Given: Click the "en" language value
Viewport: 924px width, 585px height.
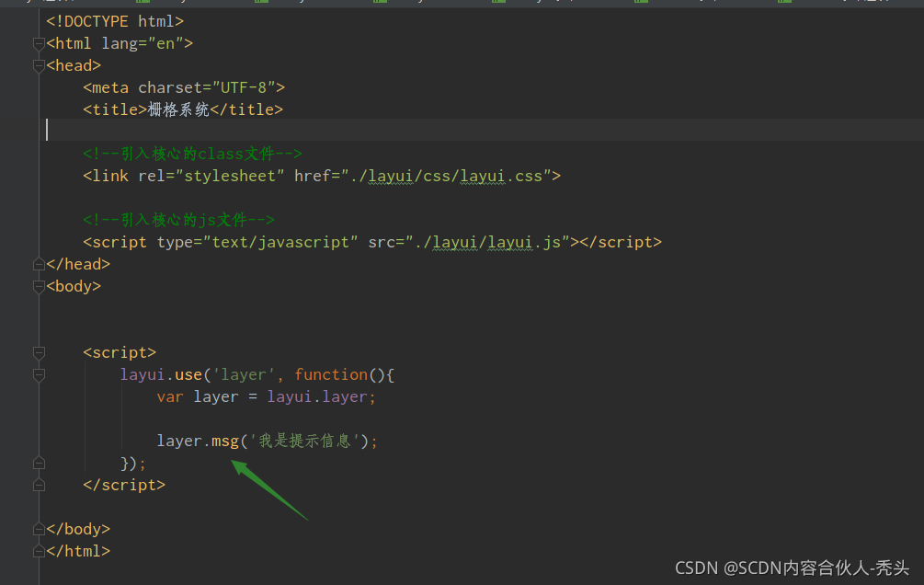Looking at the screenshot, I should tap(165, 43).
